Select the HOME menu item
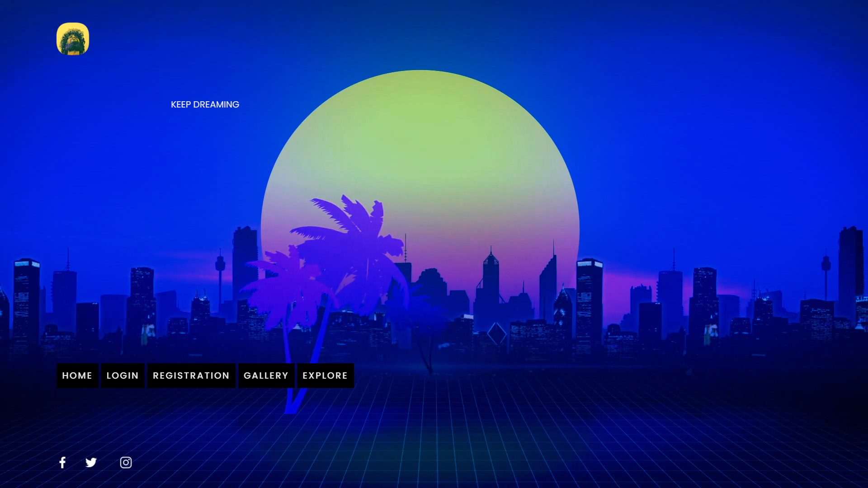Screen dimensions: 868x488 pos(77,375)
